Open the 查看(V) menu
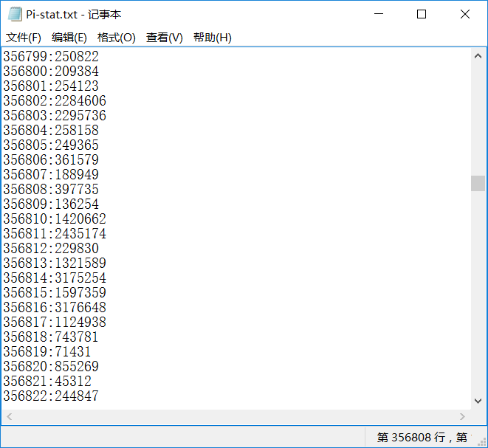Image resolution: width=488 pixels, height=448 pixels. click(x=165, y=38)
